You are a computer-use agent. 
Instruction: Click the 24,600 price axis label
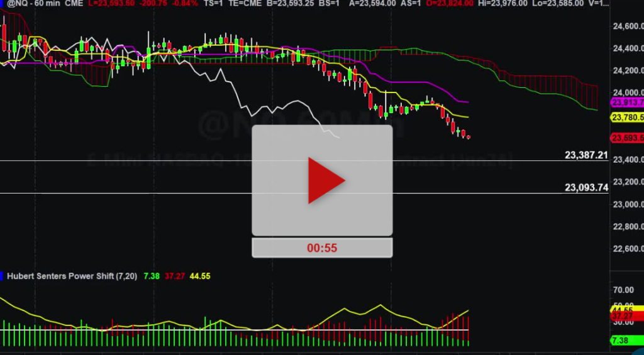pyautogui.click(x=627, y=26)
